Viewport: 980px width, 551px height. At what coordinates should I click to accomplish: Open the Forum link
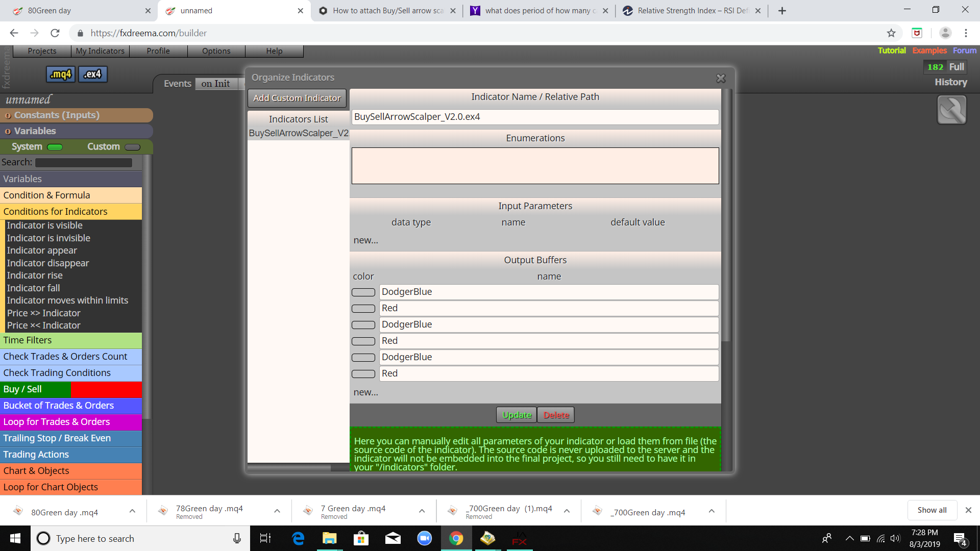tap(964, 51)
